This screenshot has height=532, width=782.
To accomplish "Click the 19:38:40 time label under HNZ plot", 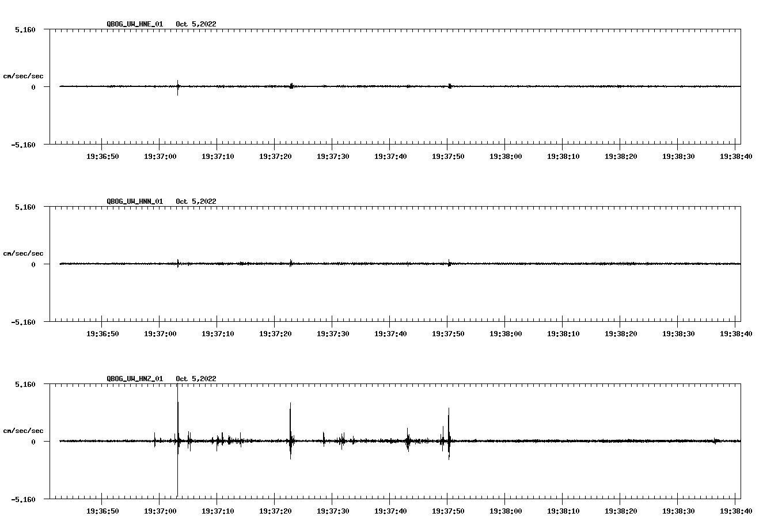I will 736,511.
